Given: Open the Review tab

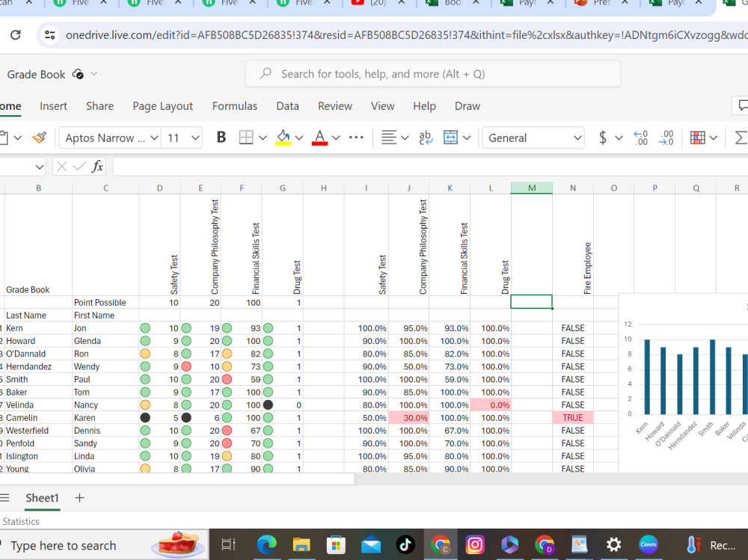Looking at the screenshot, I should coord(335,106).
